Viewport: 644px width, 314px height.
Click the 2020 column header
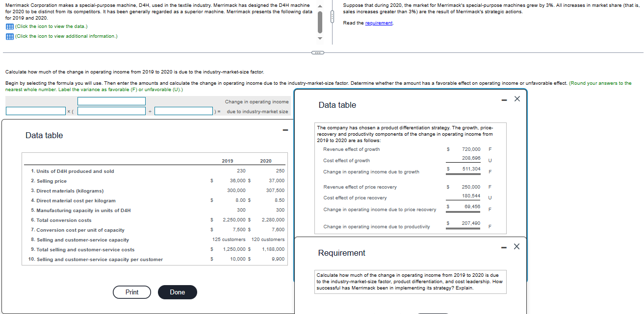coord(266,161)
